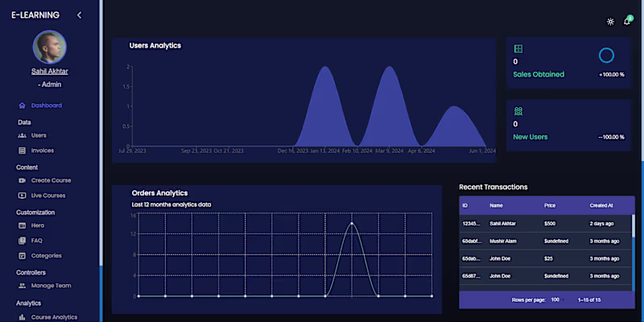The image size is (644, 322).
Task: Sort transactions by Created At column header
Action: click(601, 205)
